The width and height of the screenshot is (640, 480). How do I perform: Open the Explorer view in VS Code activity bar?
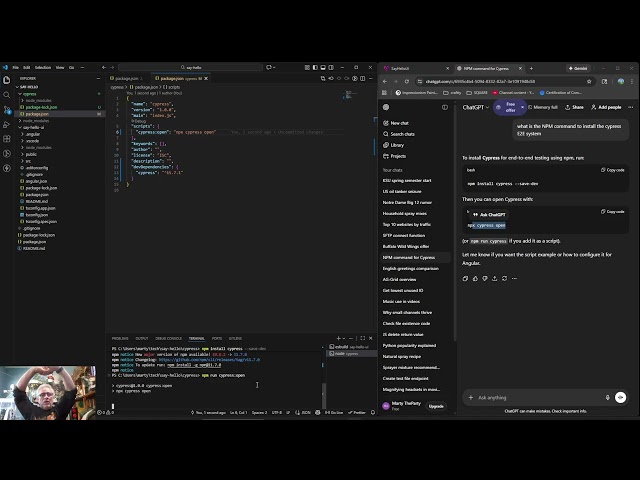tap(7, 80)
